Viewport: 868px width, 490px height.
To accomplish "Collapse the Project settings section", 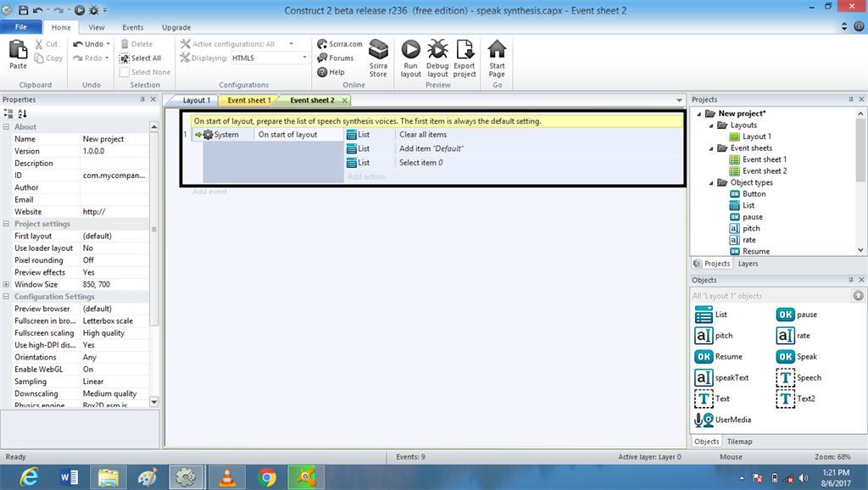I will (x=6, y=224).
